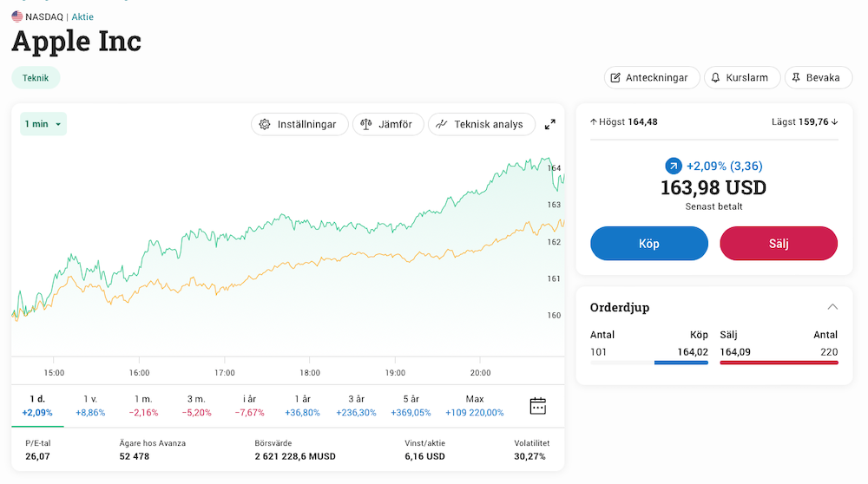The width and height of the screenshot is (868, 484).
Task: Set a Kurslarm price alert
Action: pyautogui.click(x=741, y=77)
